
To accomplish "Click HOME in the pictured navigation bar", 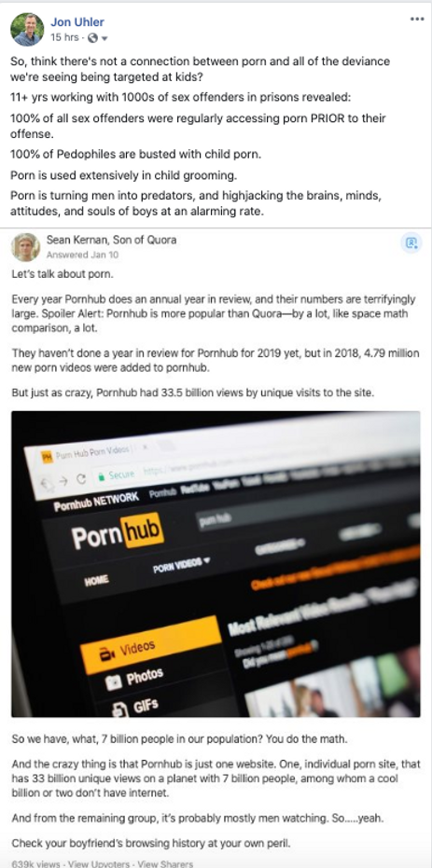I will point(96,581).
